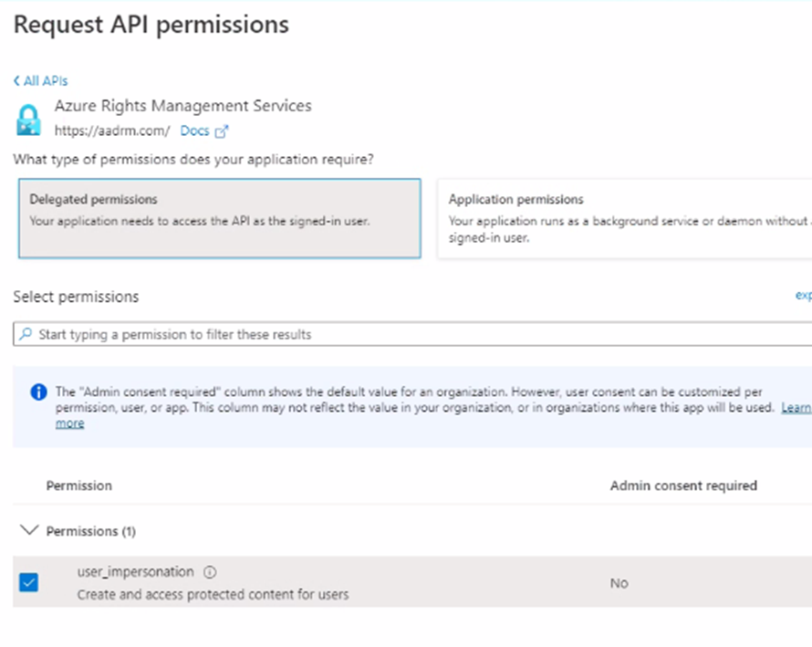812x647 pixels.
Task: Collapse the Permissions (1) group
Action: coord(29,530)
